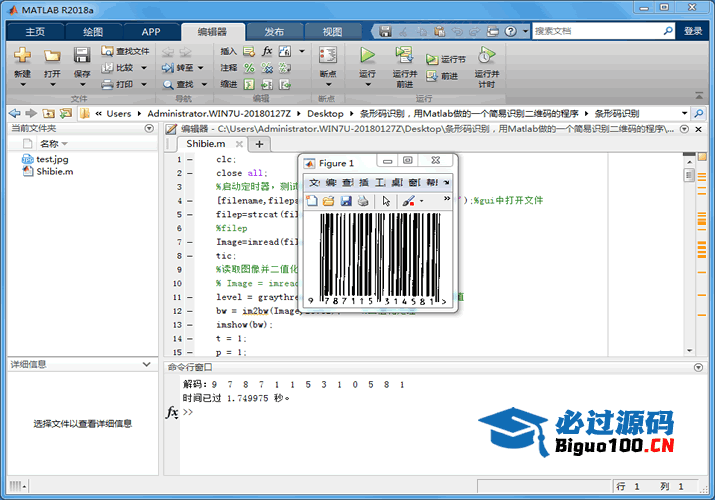Click the editor scrollbar down arrow
The width and height of the screenshot is (715, 500).
click(x=689, y=351)
